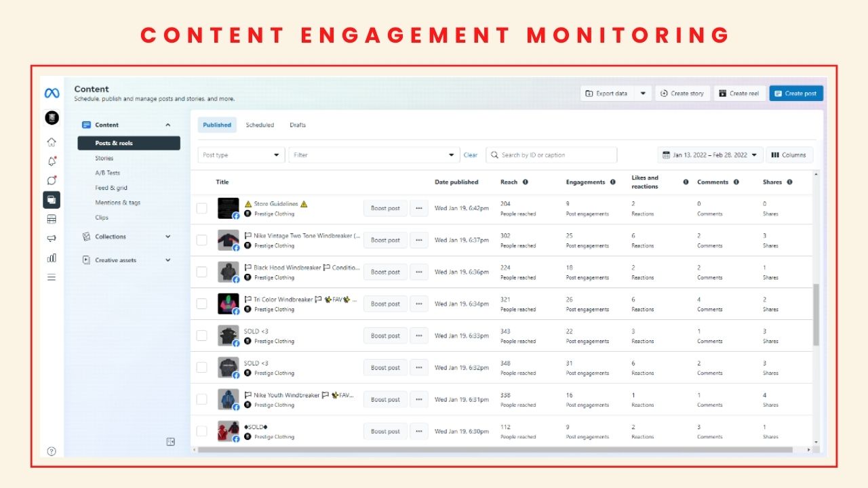This screenshot has width=868, height=488.
Task: Click the Reach info icon
Action: (x=526, y=182)
